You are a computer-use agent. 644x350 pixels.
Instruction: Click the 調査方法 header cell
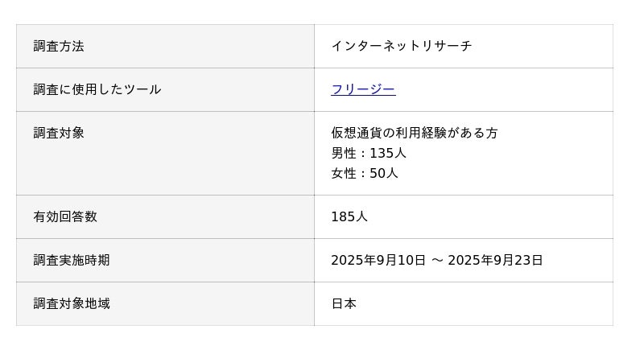[59, 46]
